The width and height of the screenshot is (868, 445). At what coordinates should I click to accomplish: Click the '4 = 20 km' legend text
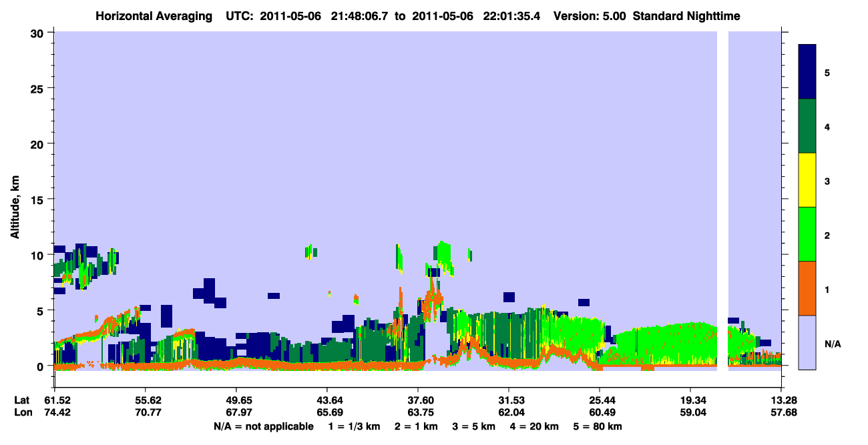535,426
